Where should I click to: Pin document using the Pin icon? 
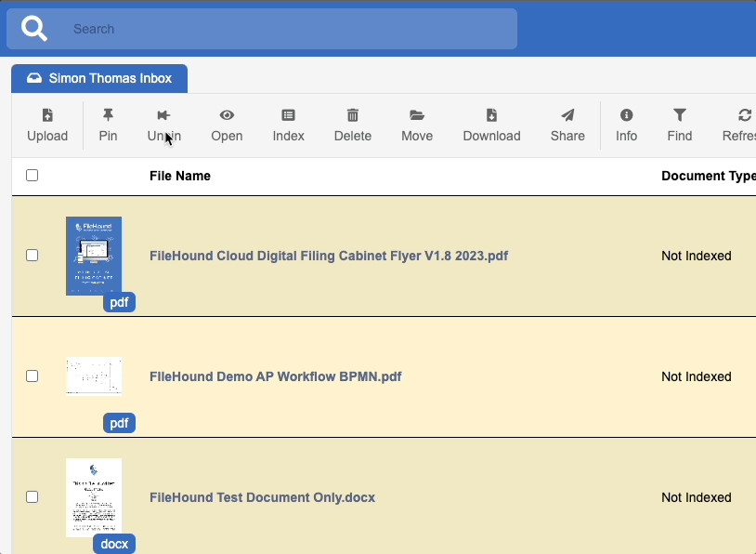pos(108,115)
